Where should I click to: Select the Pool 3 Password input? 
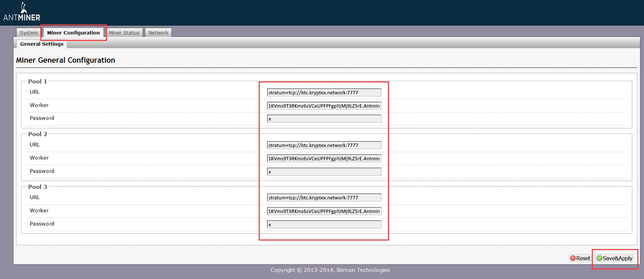pos(324,224)
